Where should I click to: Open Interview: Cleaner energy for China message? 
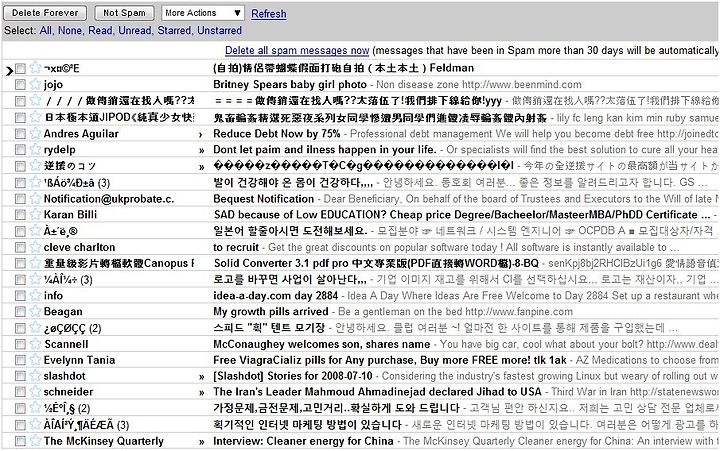pyautogui.click(x=303, y=441)
